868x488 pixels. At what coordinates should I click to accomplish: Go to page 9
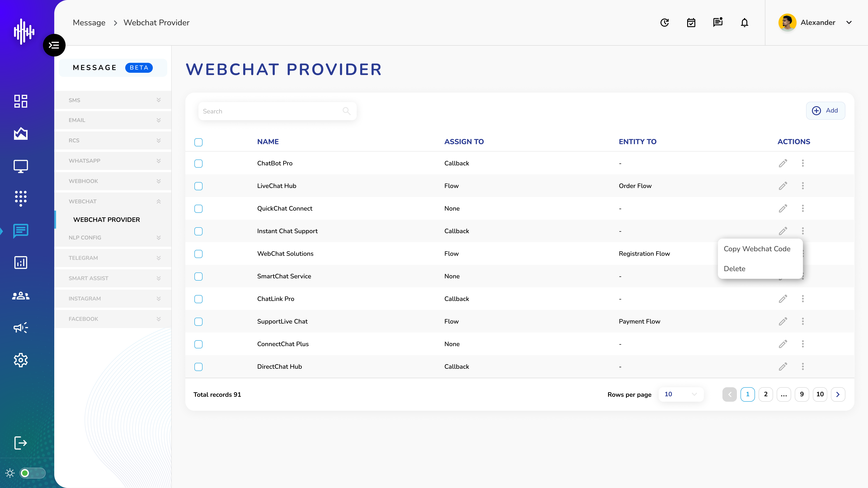click(x=802, y=394)
